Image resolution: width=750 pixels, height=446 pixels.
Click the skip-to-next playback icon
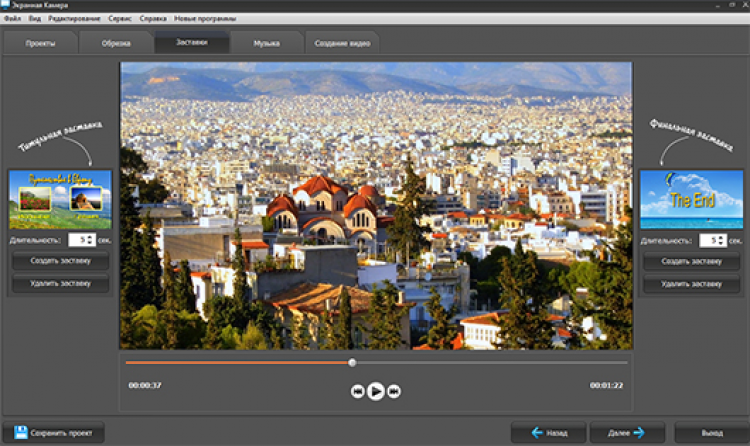(394, 391)
